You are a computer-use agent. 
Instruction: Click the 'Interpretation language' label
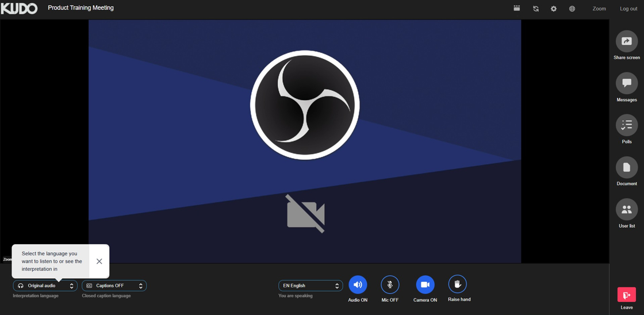[x=36, y=295]
